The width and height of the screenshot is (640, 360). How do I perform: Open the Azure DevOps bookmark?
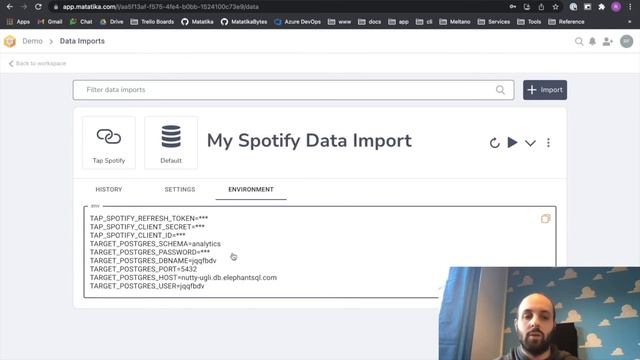click(298, 22)
